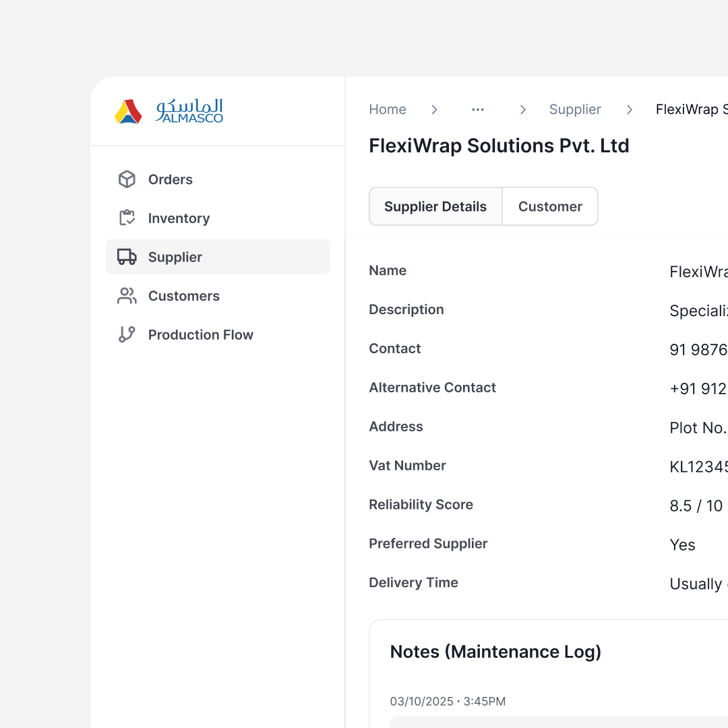Viewport: 728px width, 728px height.
Task: Select Customers label in the sidebar
Action: [x=184, y=296]
